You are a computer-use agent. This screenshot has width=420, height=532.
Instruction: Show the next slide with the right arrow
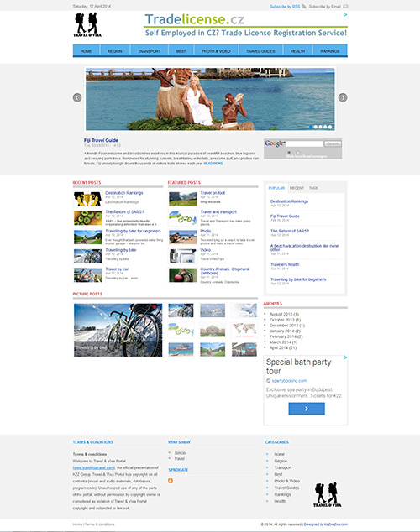point(343,97)
